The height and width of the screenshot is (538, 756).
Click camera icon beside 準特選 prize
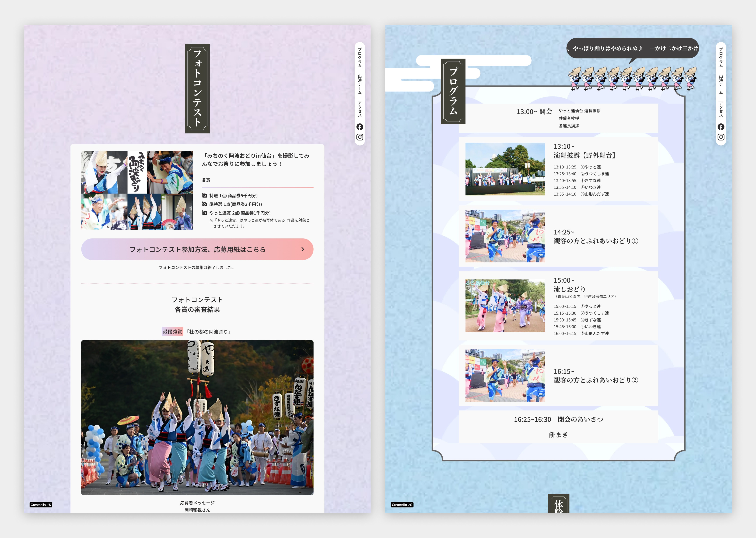point(205,204)
